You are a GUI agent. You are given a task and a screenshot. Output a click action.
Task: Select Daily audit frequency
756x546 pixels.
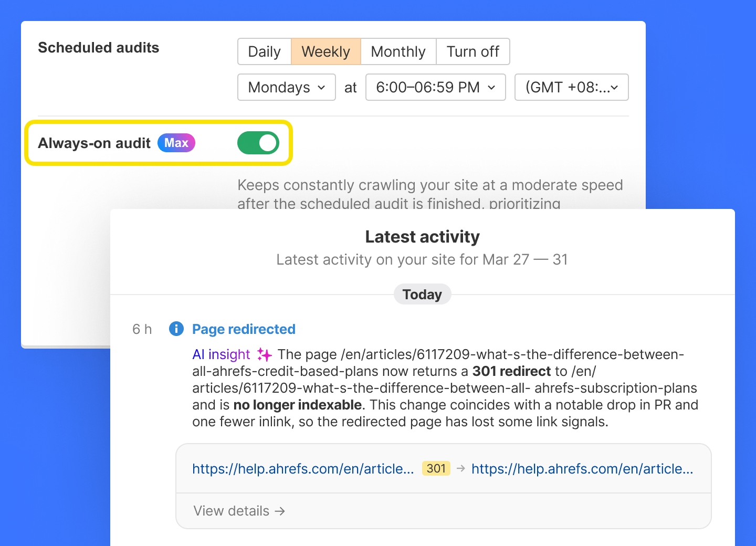click(x=265, y=51)
